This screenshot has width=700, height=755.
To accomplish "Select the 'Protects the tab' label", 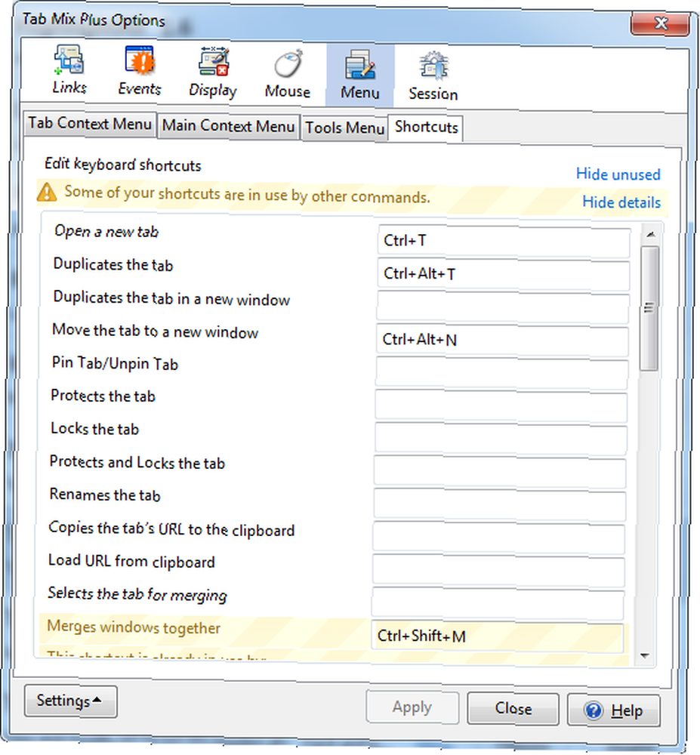I will pos(103,396).
